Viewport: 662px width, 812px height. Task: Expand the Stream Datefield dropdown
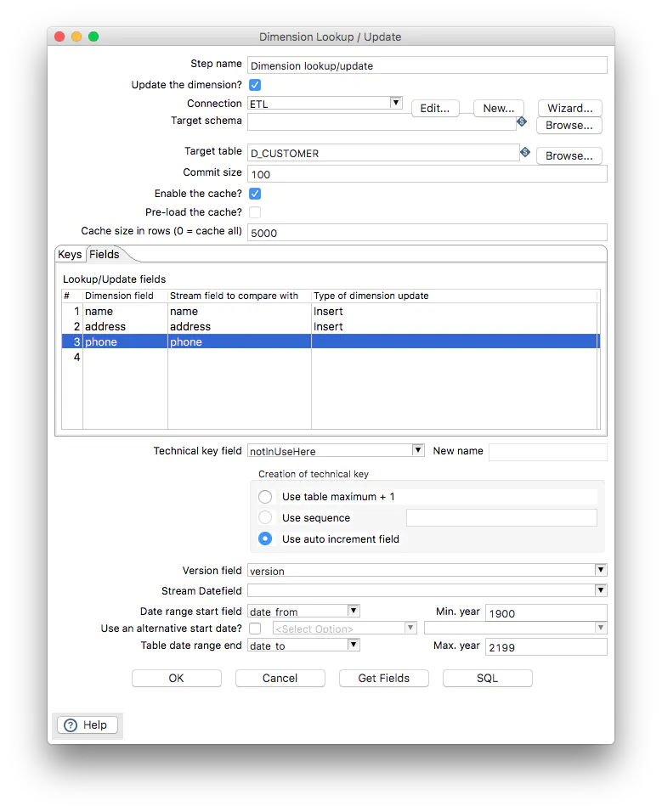(x=600, y=589)
